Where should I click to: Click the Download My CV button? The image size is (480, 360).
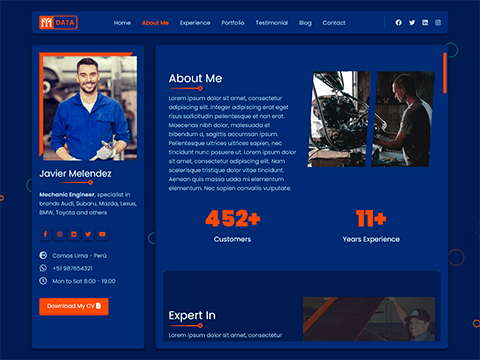coord(74,306)
